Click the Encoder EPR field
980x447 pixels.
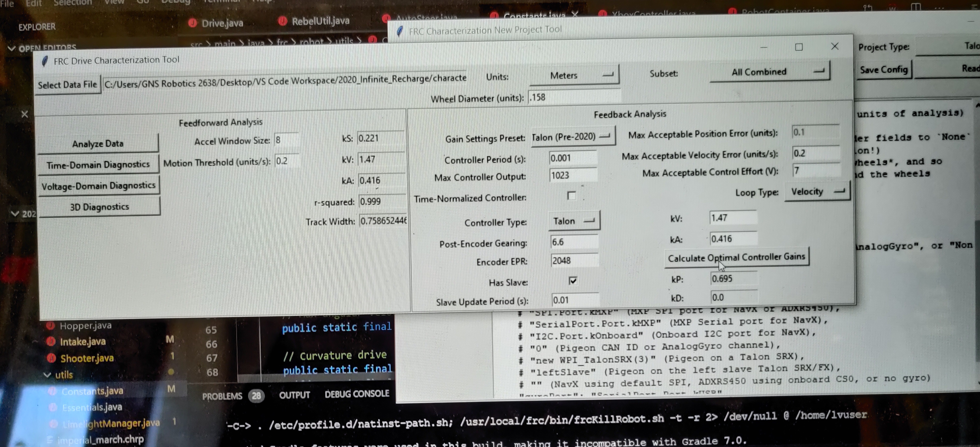pyautogui.click(x=575, y=261)
